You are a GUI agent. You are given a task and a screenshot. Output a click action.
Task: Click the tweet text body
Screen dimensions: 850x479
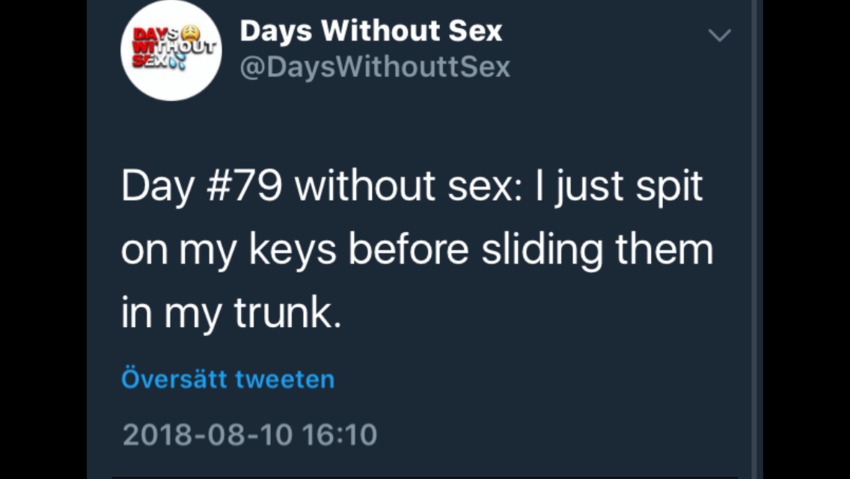(x=417, y=250)
